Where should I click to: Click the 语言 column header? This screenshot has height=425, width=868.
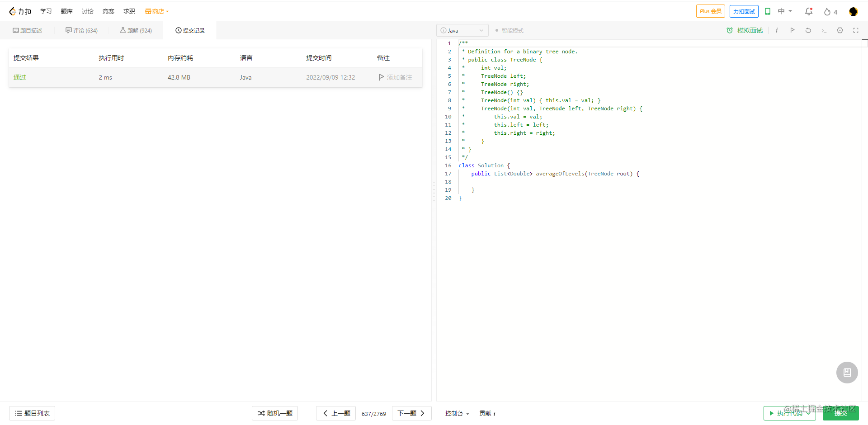coord(246,58)
